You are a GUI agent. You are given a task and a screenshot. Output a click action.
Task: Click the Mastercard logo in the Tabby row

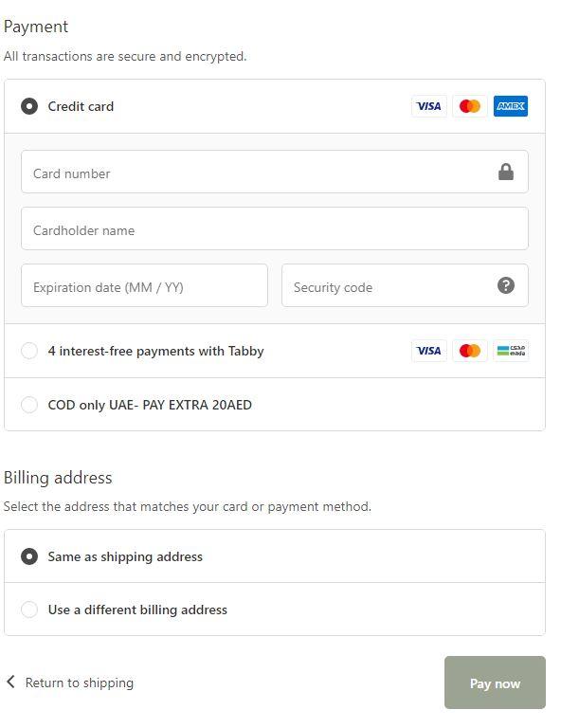pyautogui.click(x=470, y=351)
